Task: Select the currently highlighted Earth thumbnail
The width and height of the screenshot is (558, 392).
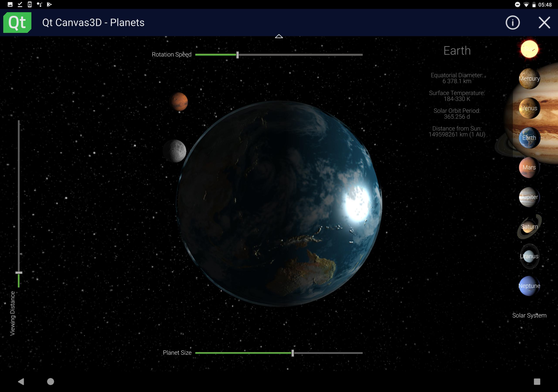Action: pos(529,137)
